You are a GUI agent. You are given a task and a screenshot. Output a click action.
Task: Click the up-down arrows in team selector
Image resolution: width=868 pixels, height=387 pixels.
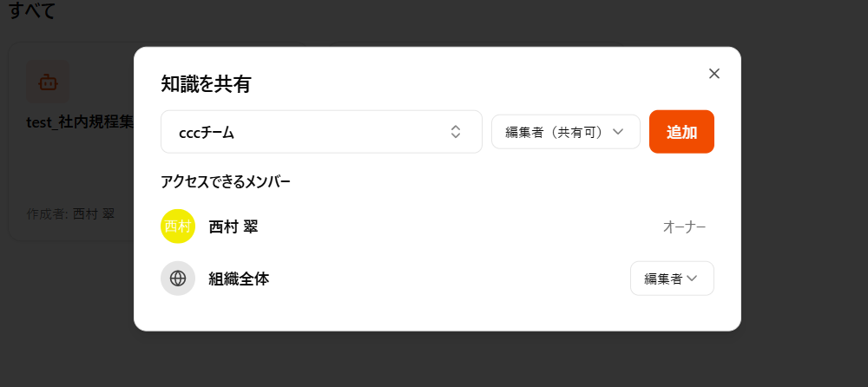(456, 132)
